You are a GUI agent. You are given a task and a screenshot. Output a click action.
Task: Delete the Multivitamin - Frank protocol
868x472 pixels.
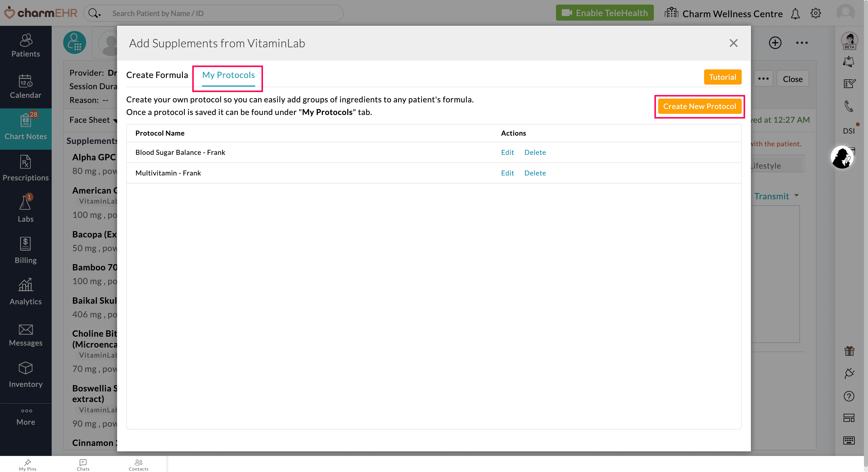535,173
